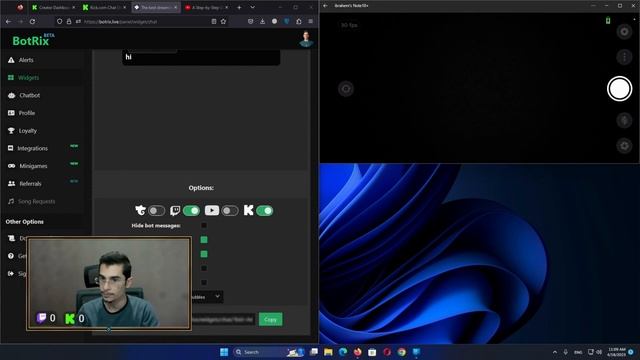Image resolution: width=640 pixels, height=360 pixels.
Task: Uncheck the lower green checked checkbox
Action: click(204, 254)
